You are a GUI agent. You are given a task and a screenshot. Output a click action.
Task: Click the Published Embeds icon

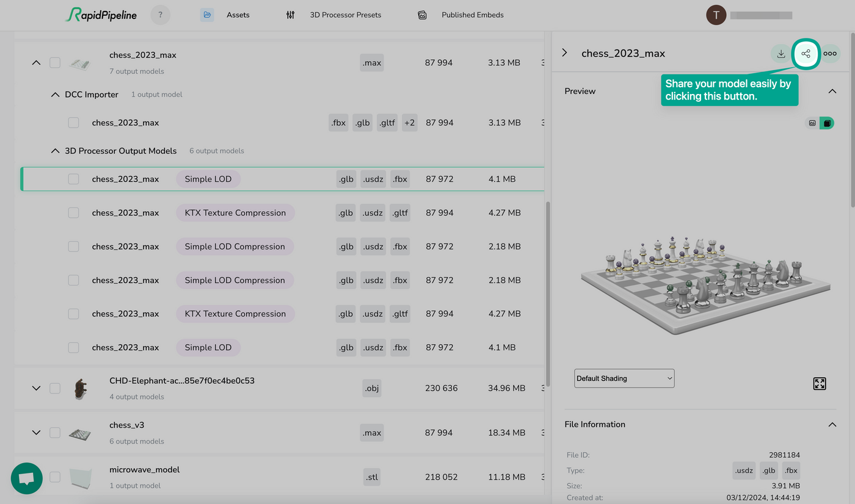click(422, 15)
